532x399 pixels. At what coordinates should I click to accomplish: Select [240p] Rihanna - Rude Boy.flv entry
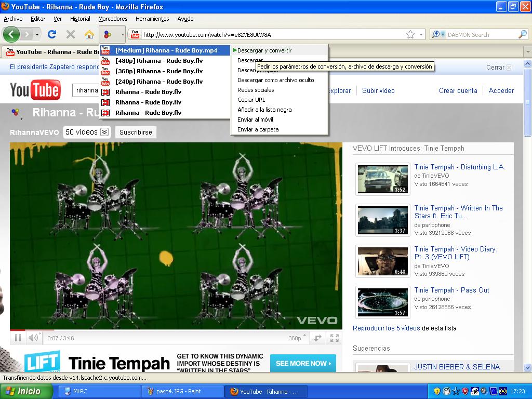click(x=165, y=82)
